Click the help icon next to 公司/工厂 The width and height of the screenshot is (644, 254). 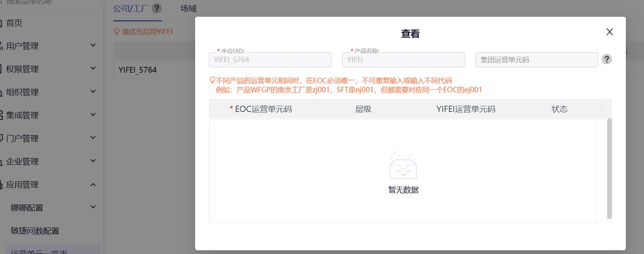point(157,9)
